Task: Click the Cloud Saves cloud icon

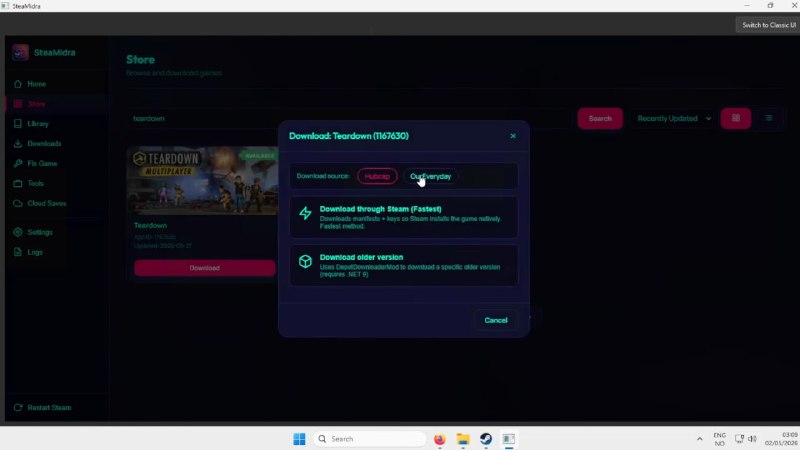Action: coord(18,203)
